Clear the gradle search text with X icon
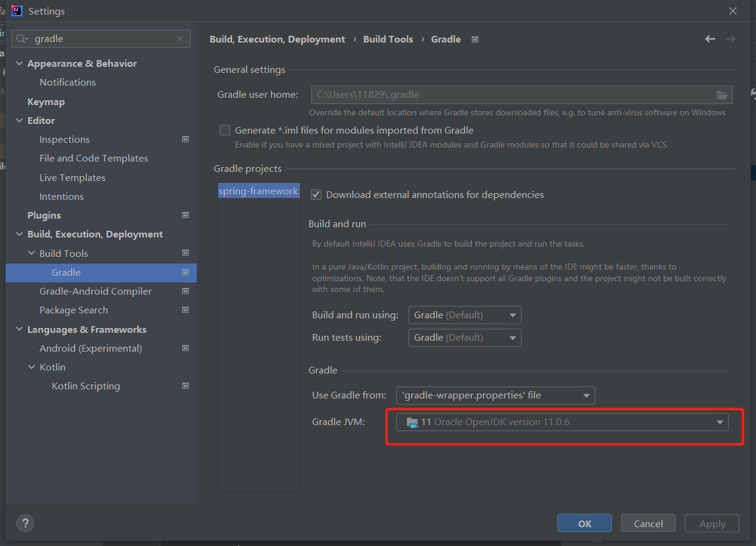 pos(180,39)
